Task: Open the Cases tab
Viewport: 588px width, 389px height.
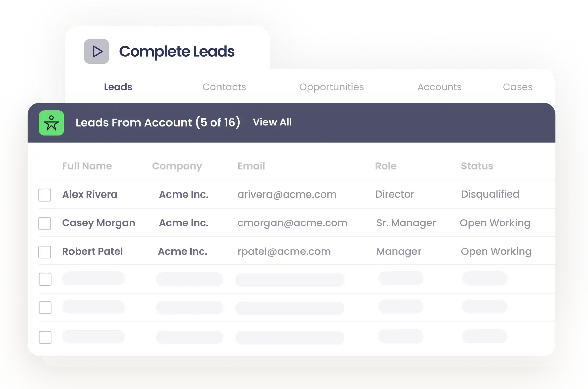Action: 518,87
